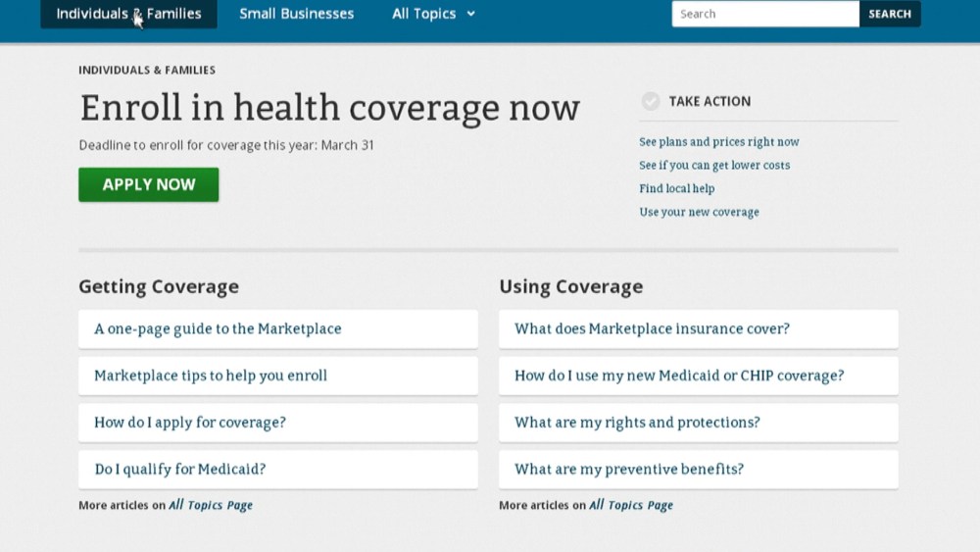Open the 'Use your new coverage' link

tap(699, 212)
